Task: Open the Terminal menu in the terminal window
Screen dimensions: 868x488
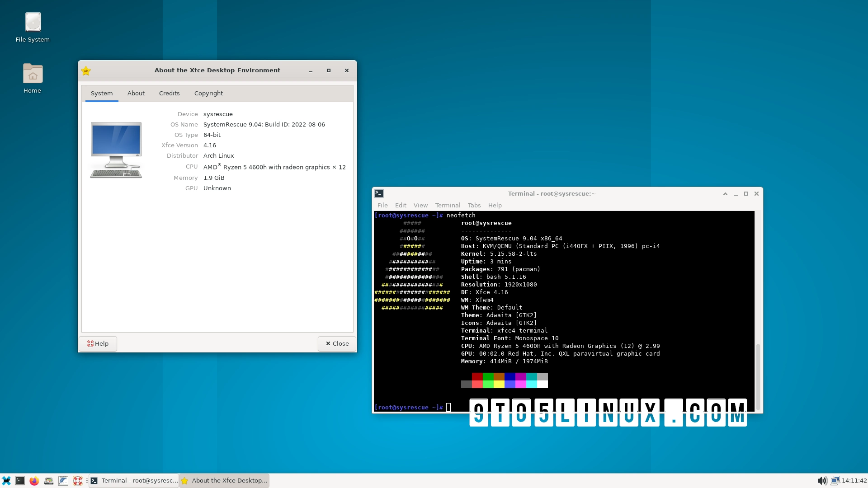Action: [447, 205]
